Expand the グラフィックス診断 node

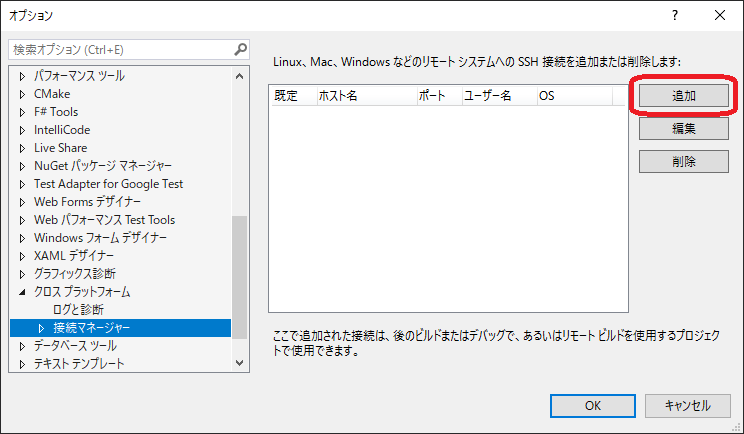[22, 274]
